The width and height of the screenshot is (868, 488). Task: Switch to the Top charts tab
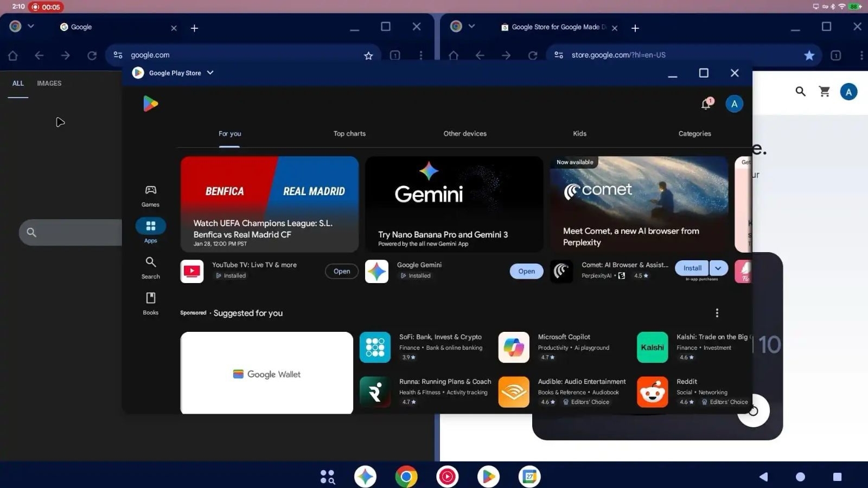click(x=349, y=133)
